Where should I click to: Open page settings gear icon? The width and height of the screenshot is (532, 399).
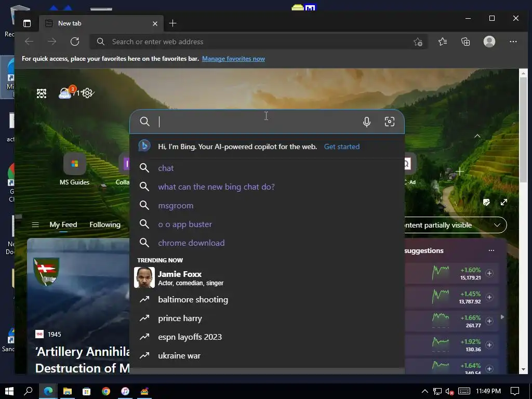87,93
